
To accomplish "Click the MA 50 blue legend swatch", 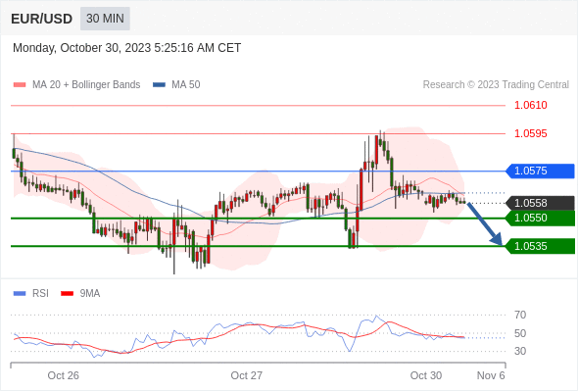I will click(159, 85).
